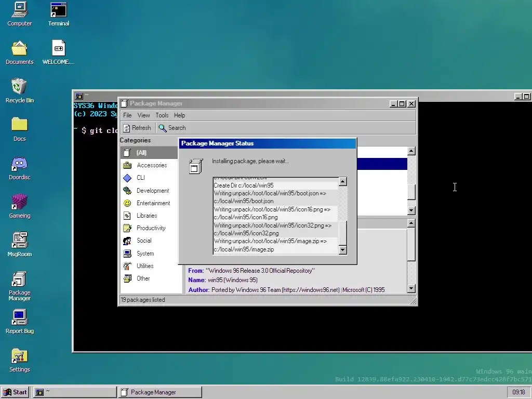Launch the Doordisc shortcut

(x=19, y=168)
